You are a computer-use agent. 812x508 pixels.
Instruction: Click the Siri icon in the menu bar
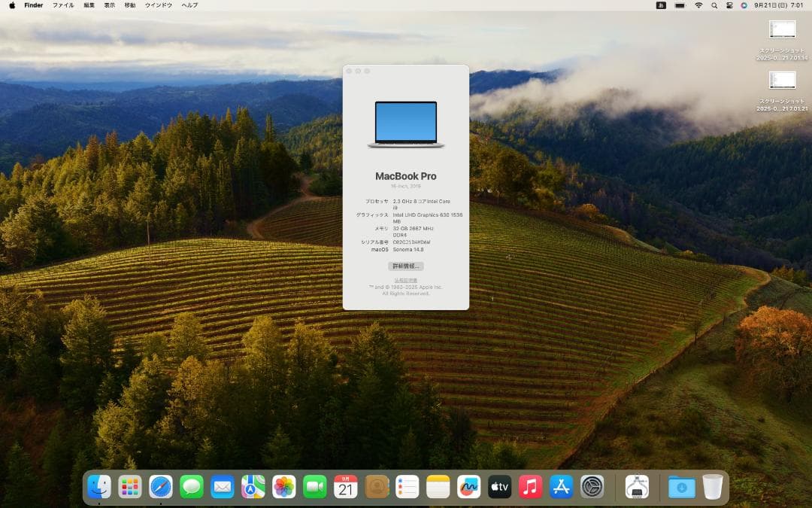744,5
